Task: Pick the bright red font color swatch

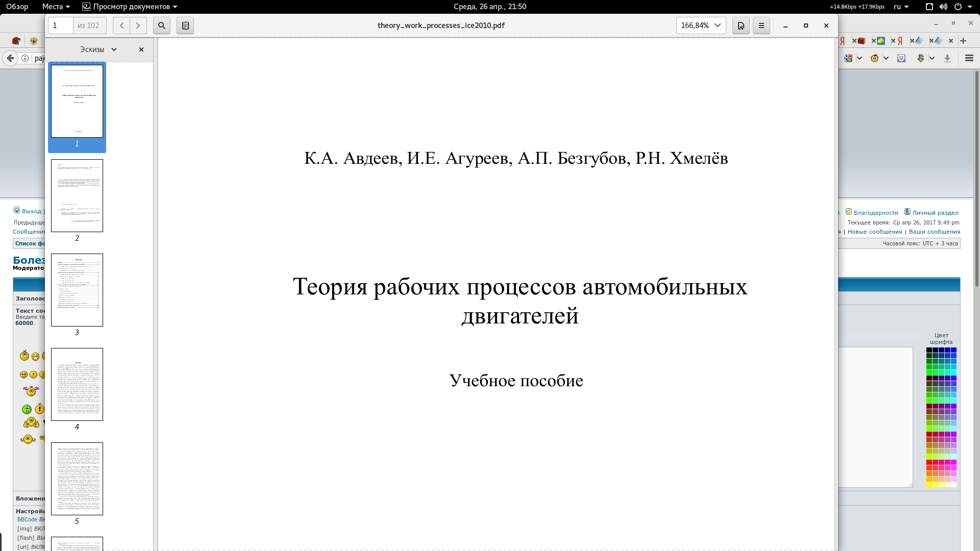Action: pyautogui.click(x=929, y=462)
